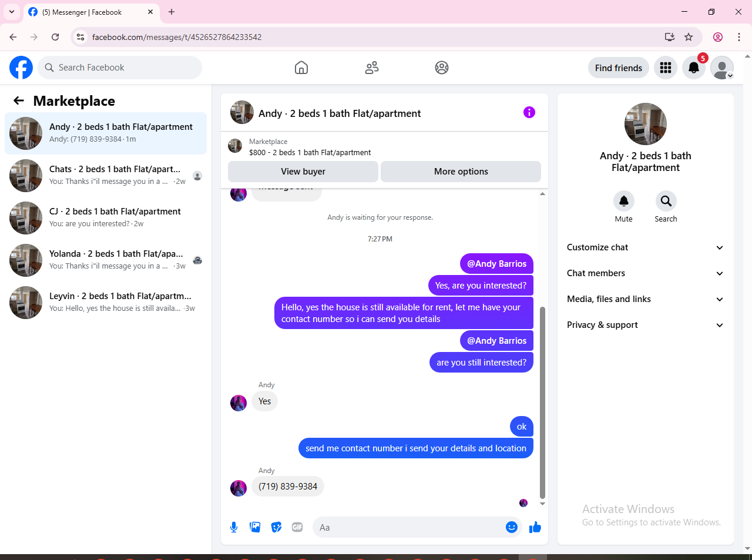Send a thumbs up like
This screenshot has height=560, width=752.
[x=535, y=527]
